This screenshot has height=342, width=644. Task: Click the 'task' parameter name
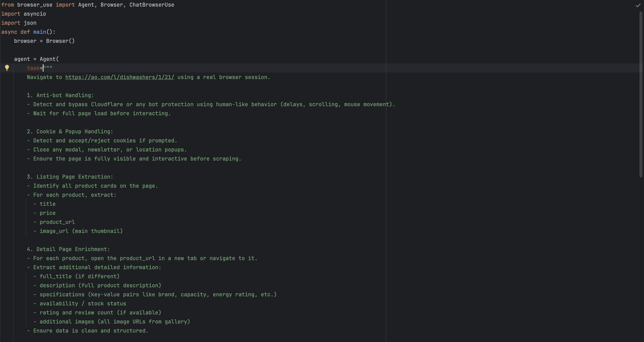coord(33,68)
